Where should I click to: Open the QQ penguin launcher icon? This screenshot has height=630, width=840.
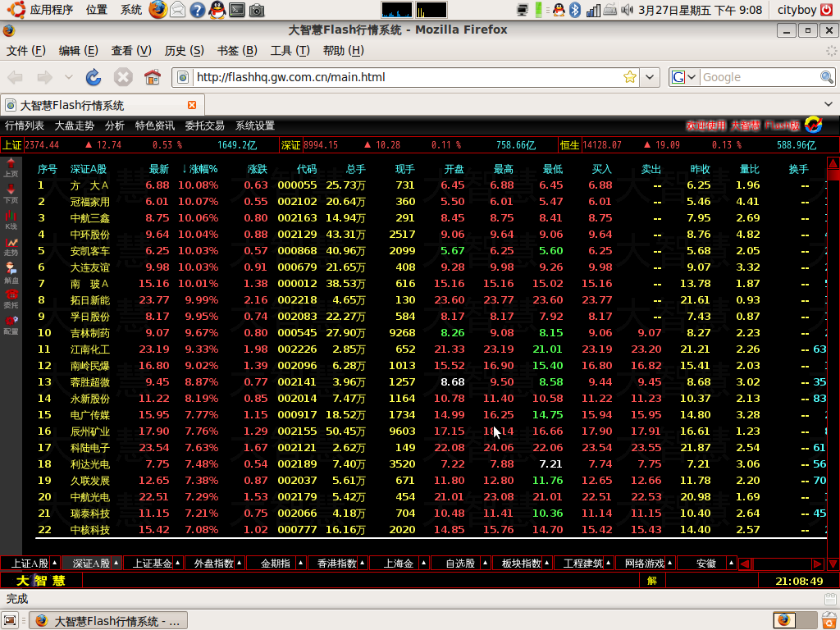click(217, 10)
